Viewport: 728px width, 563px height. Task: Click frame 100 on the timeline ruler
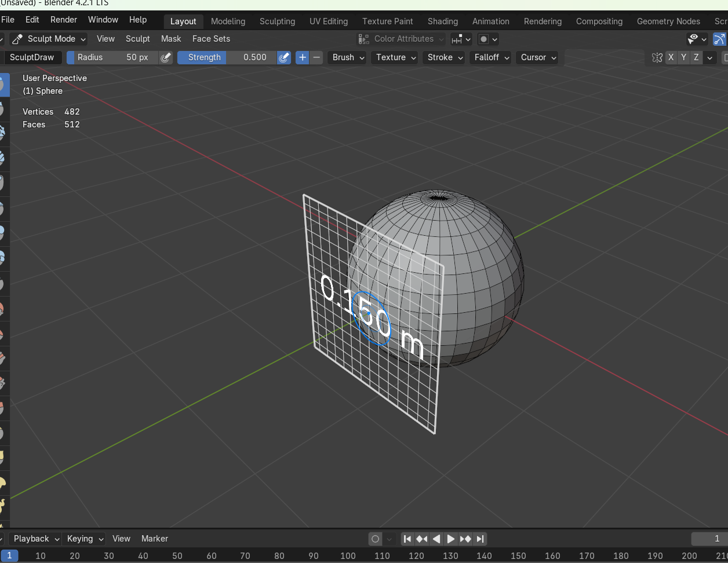coord(348,556)
